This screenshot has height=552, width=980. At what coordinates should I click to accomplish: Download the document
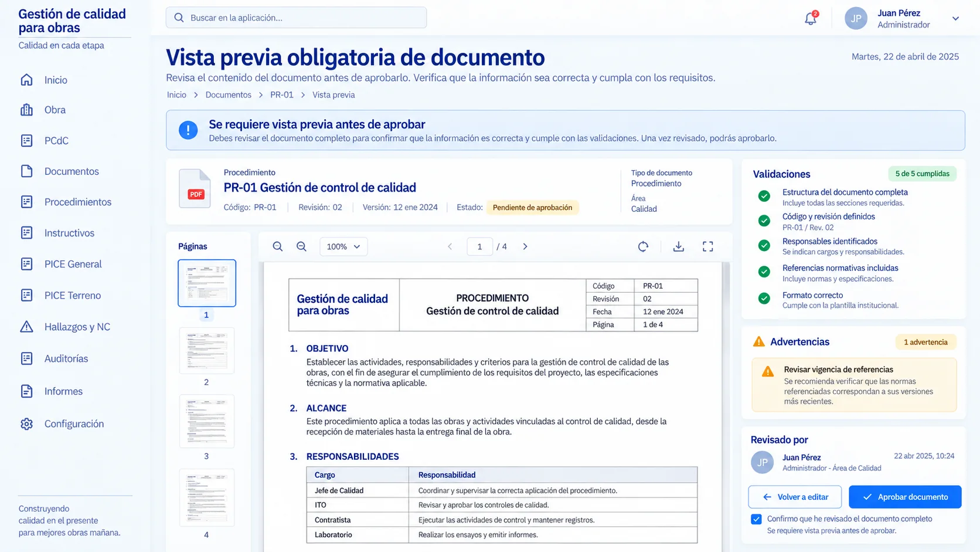(678, 246)
